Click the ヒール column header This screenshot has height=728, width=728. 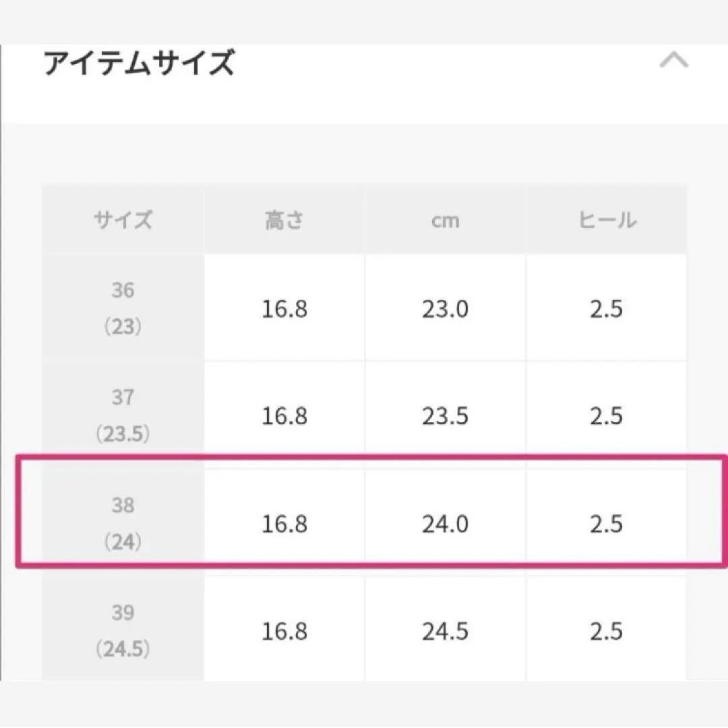(606, 220)
